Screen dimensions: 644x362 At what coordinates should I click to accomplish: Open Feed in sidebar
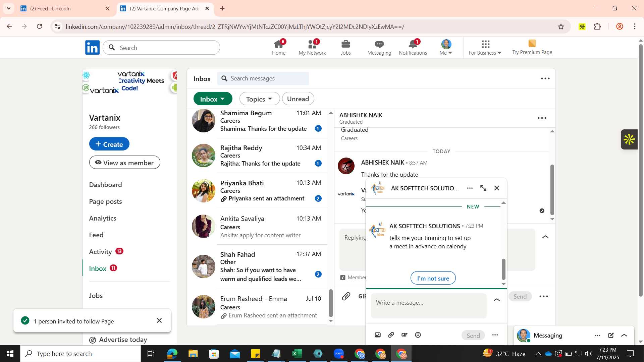(96, 235)
